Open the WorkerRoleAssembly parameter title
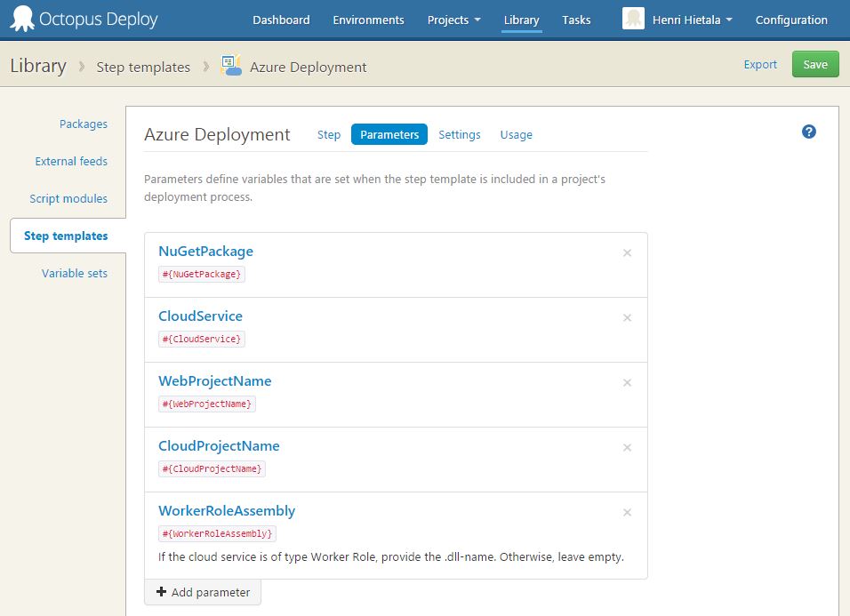 [x=227, y=511]
